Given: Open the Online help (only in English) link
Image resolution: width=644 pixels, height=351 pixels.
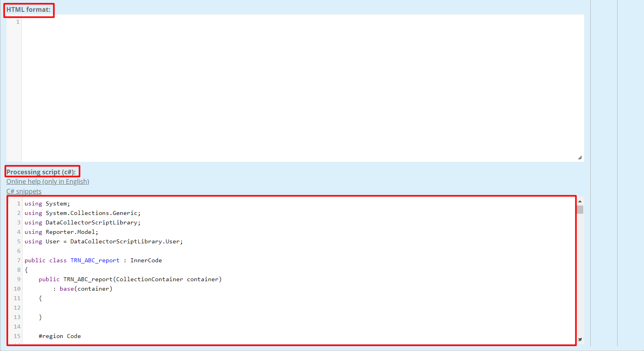Looking at the screenshot, I should [x=48, y=181].
